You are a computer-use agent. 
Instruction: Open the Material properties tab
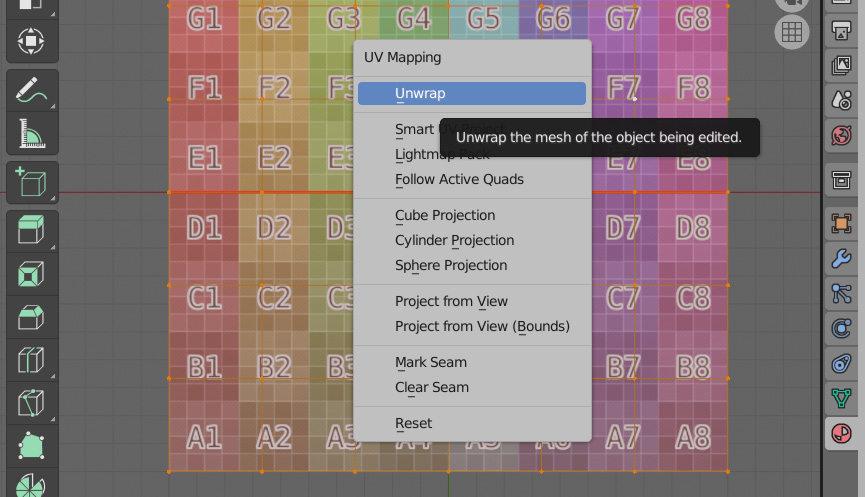coord(841,434)
